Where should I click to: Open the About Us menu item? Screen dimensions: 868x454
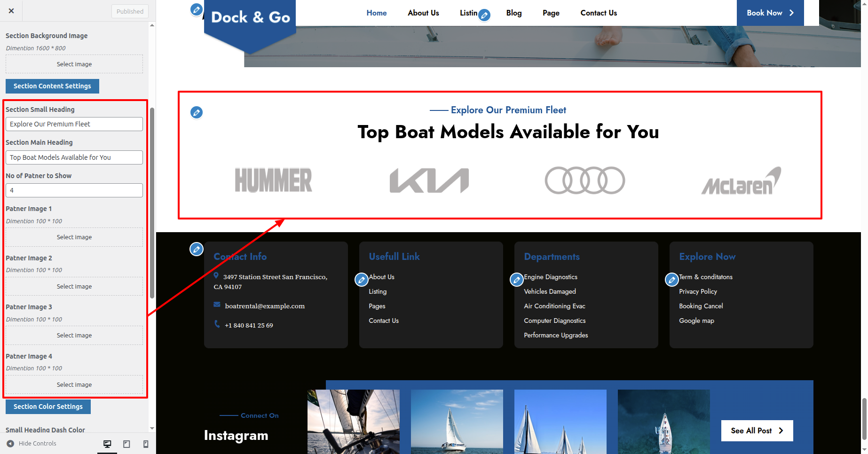click(x=423, y=13)
